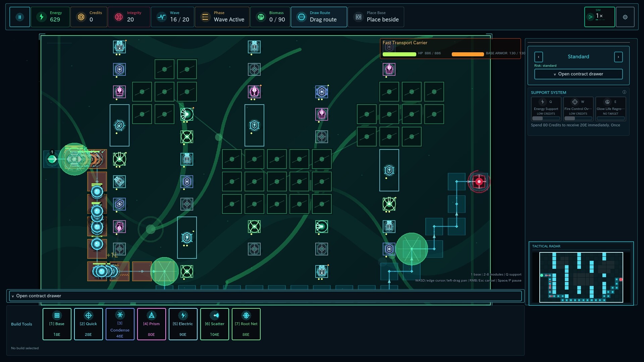Viewport: 644px width, 362px height.
Task: Choose the [7] Root Net build tool
Action: 246,324
